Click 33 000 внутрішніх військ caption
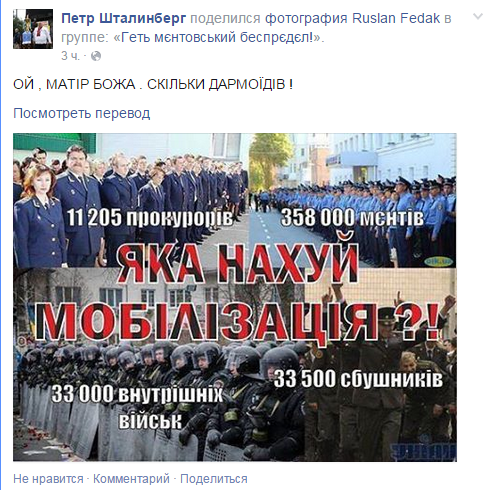Image resolution: width=484 pixels, height=490 pixels. (x=137, y=407)
